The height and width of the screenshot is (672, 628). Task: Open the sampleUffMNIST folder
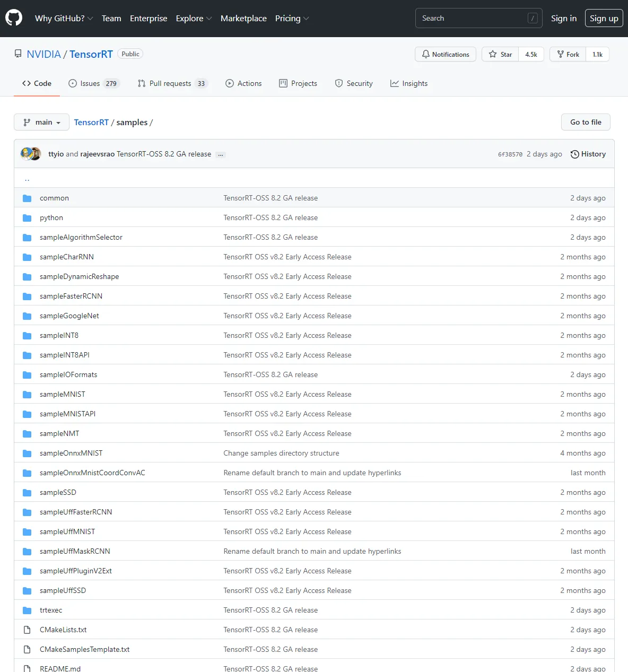[67, 531]
